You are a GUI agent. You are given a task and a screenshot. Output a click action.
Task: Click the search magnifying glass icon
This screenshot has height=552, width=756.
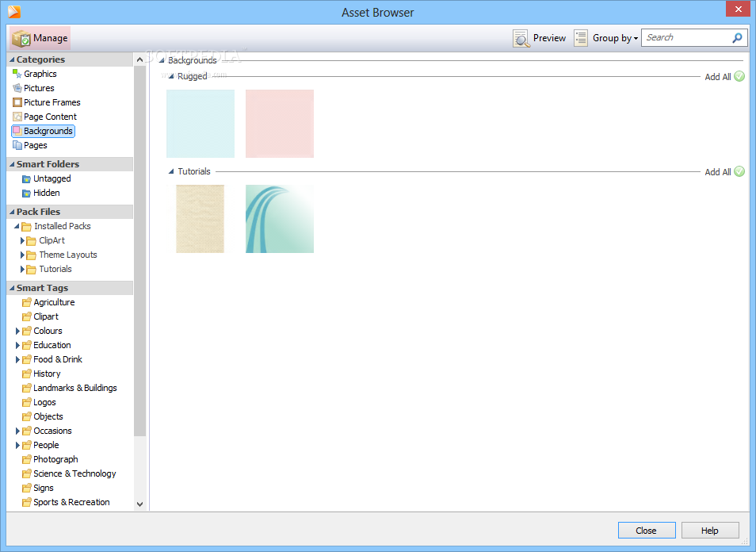[x=737, y=37]
